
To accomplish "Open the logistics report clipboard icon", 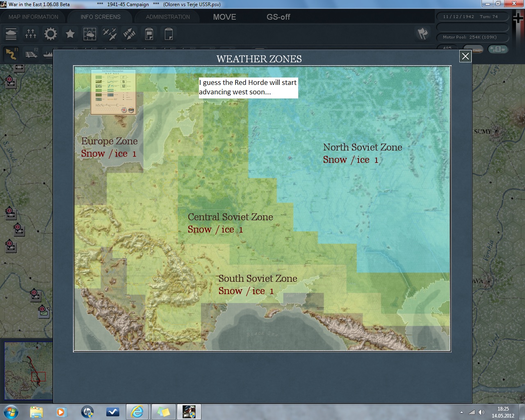I will point(149,34).
